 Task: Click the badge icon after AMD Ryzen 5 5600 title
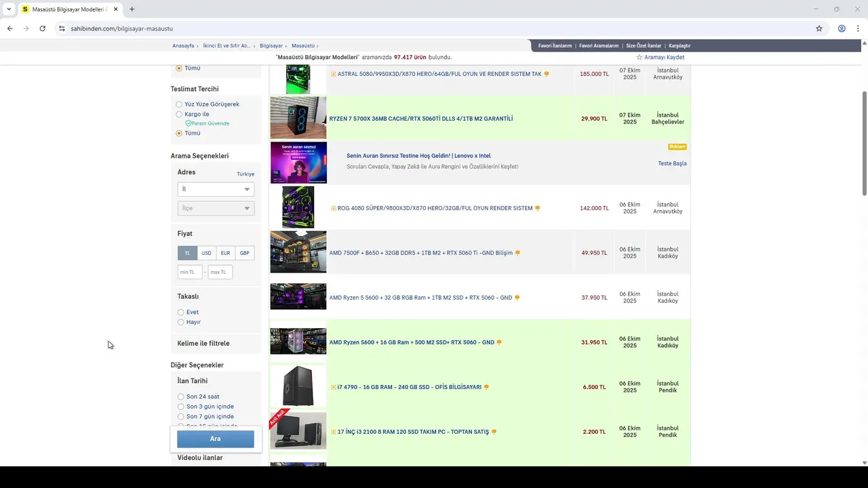pos(517,298)
